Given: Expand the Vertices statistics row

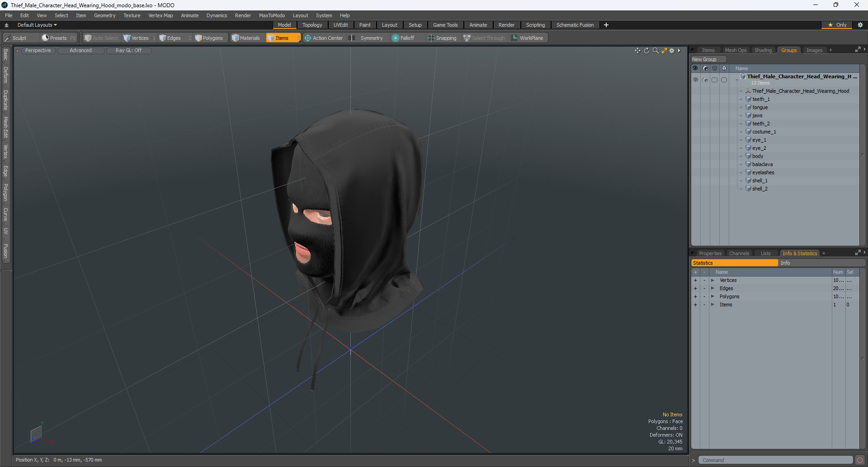Looking at the screenshot, I should coord(712,281).
